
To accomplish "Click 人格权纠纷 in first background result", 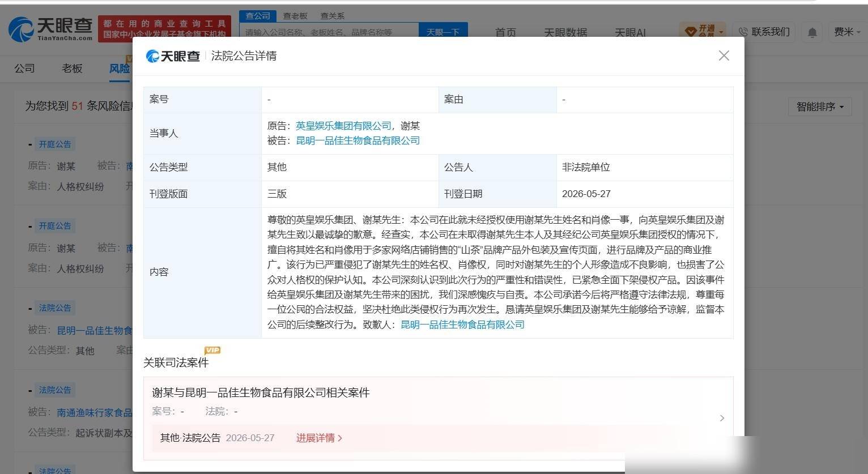I will (x=80, y=186).
